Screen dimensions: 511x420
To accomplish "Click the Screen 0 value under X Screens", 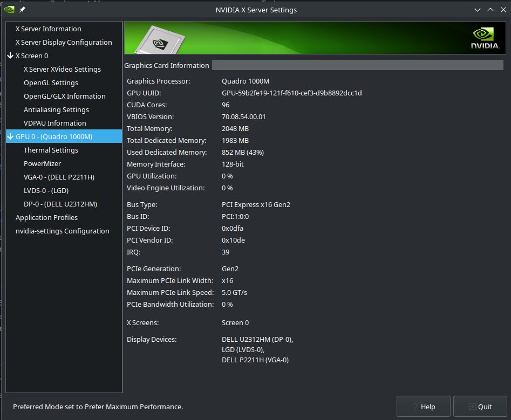I will (x=235, y=322).
